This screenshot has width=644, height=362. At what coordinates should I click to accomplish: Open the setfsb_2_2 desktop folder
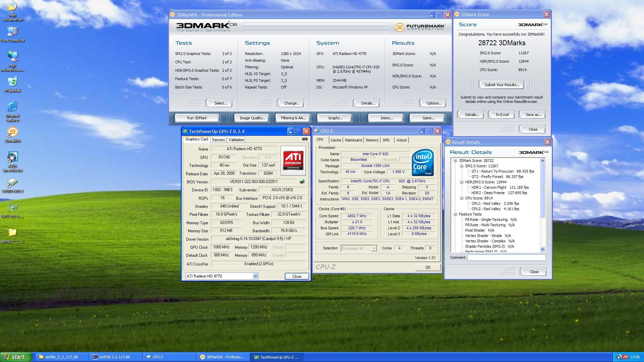pyautogui.click(x=12, y=236)
